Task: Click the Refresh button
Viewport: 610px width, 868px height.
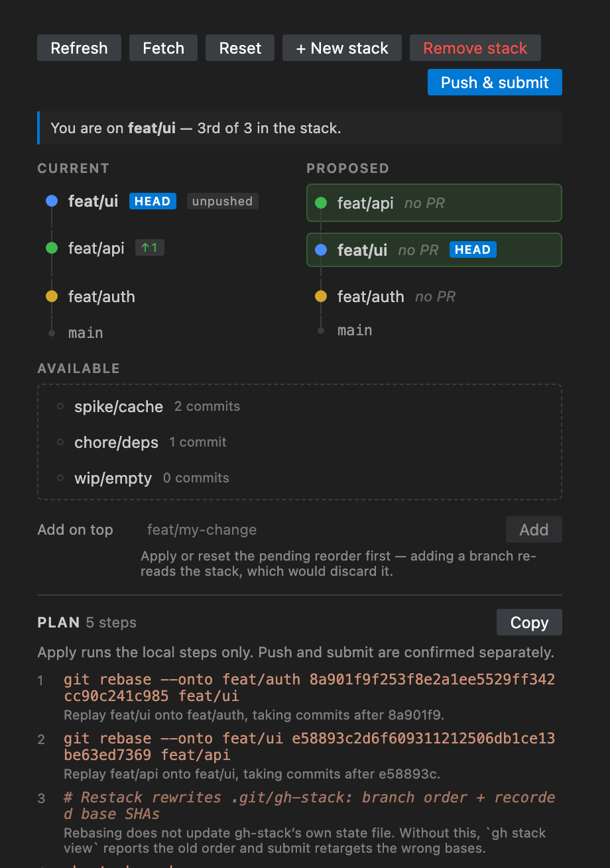Action: [x=79, y=48]
